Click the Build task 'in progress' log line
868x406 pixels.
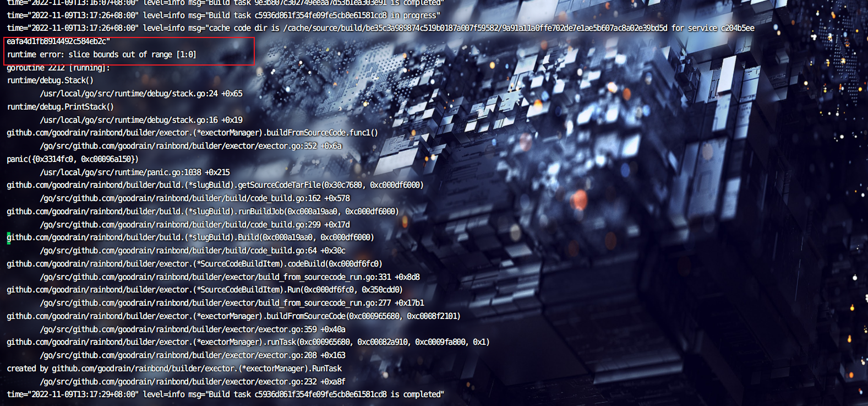pyautogui.click(x=223, y=15)
